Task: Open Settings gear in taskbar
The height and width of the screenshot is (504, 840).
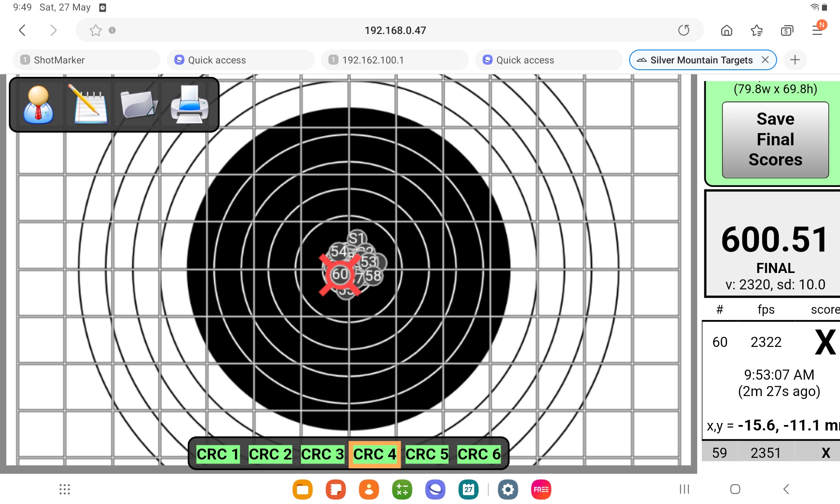Action: (x=508, y=489)
